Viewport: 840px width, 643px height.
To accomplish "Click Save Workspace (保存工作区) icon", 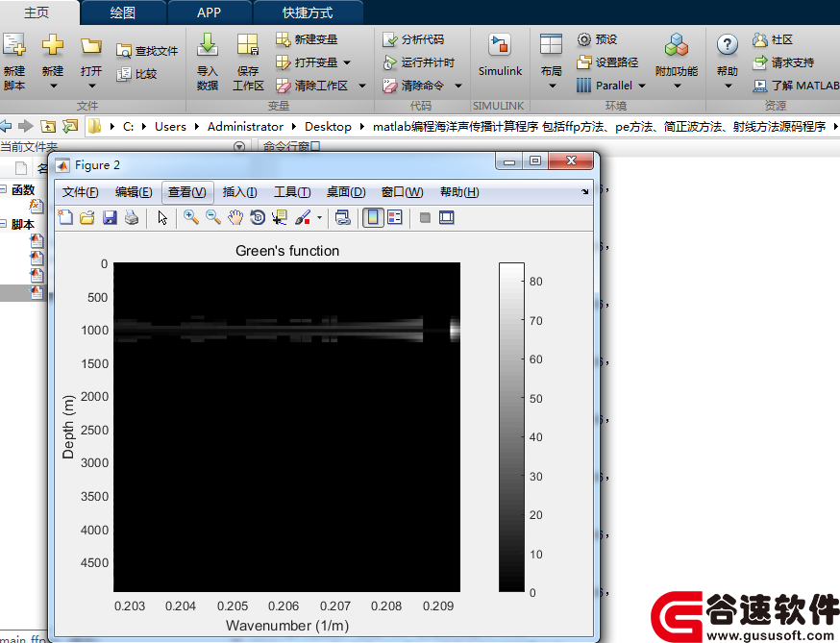I will (x=248, y=45).
